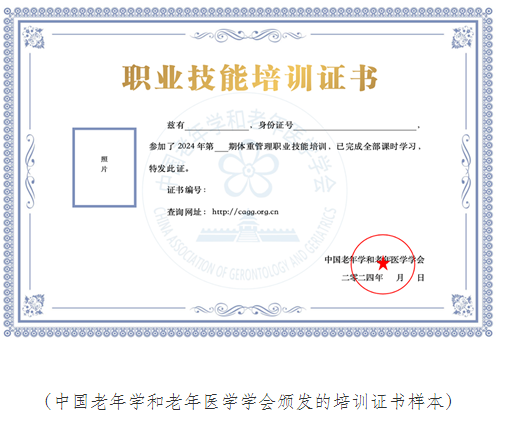Viewport: 511px width, 424px height.
Task: Open the http://cagg.org.cn query link
Action: 245,212
